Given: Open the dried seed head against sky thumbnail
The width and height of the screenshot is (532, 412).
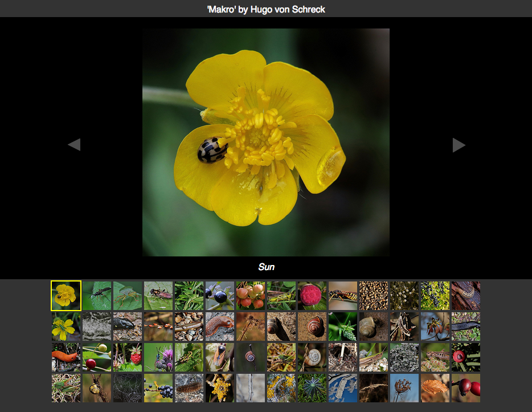Looking at the screenshot, I should (x=404, y=387).
